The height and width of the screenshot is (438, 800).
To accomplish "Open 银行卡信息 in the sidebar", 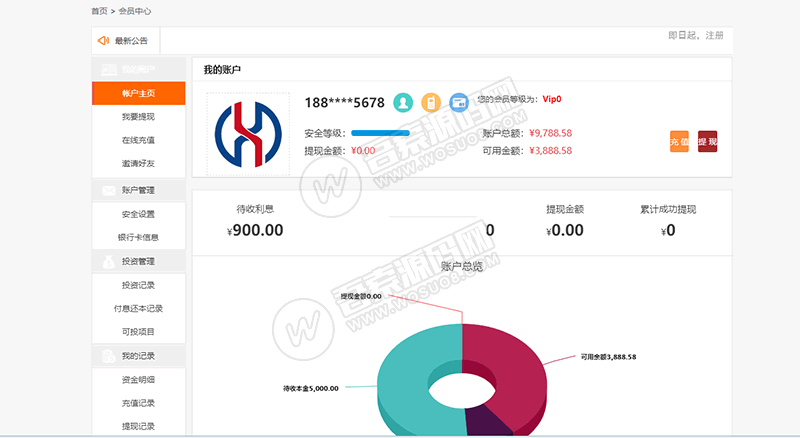I will (138, 237).
